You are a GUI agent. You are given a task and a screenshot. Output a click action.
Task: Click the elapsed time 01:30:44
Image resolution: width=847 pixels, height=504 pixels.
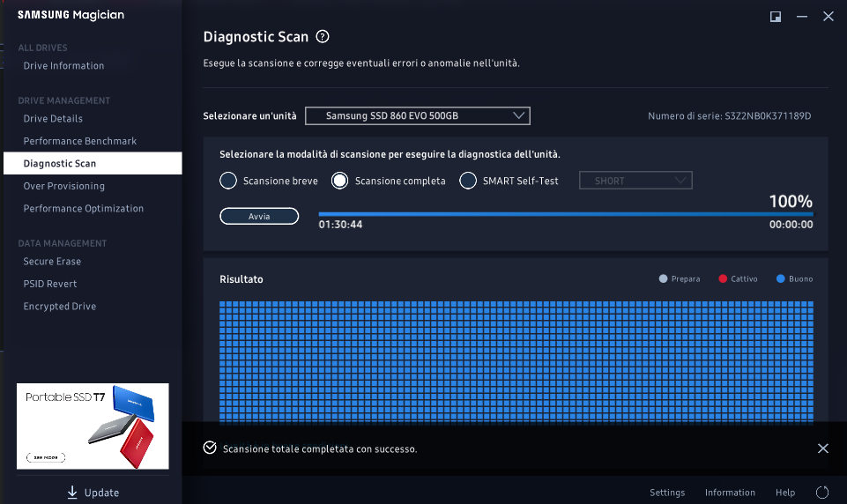(x=340, y=225)
